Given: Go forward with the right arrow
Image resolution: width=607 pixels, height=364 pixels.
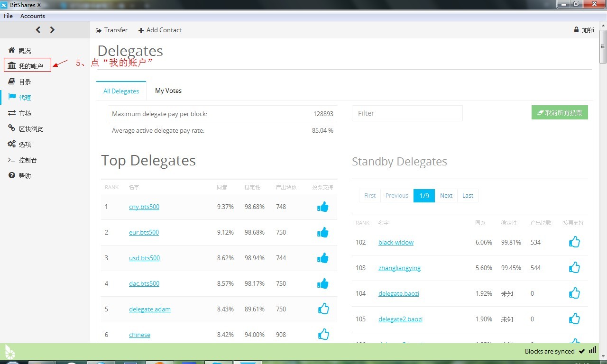Looking at the screenshot, I should pyautogui.click(x=52, y=30).
